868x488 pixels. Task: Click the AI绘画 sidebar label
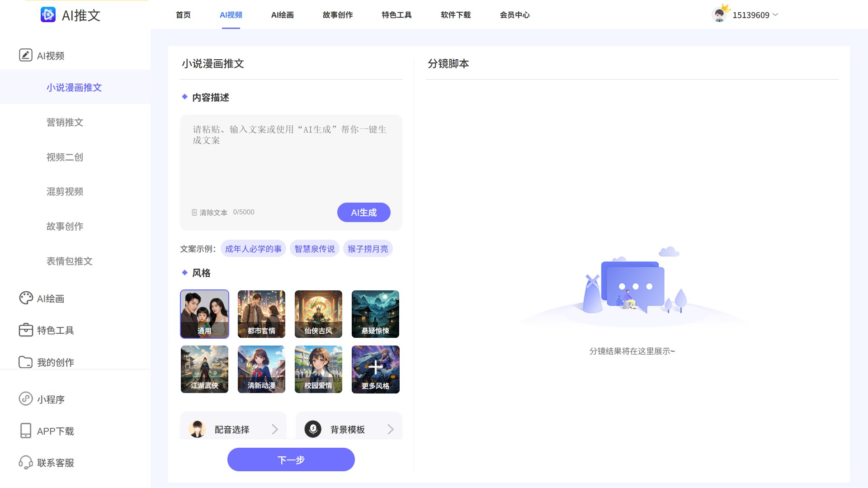51,298
